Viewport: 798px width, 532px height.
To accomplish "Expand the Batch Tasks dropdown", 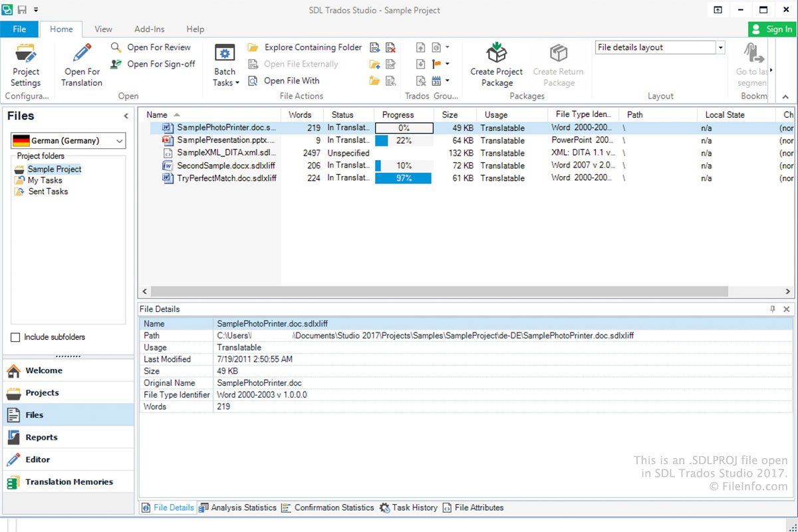I will [x=226, y=65].
